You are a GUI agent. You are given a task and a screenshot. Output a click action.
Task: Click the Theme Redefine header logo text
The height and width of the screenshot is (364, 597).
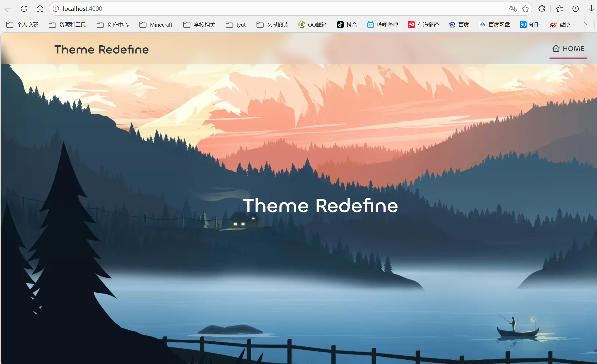[x=101, y=49]
